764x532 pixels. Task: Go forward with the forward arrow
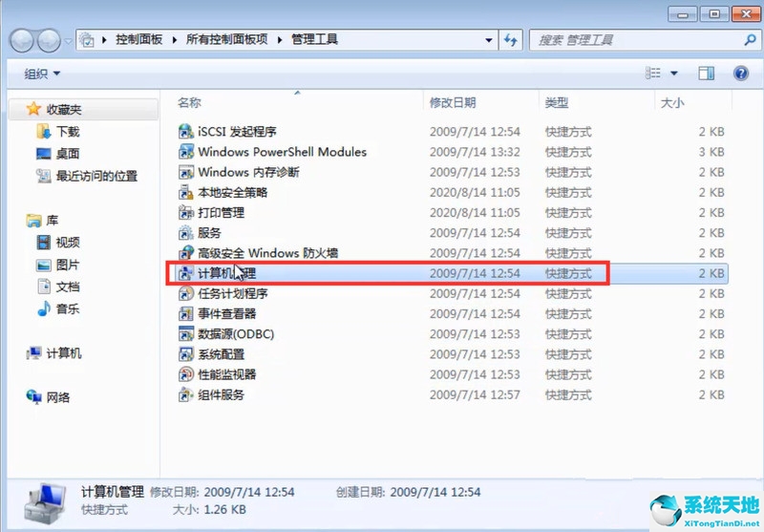point(50,40)
